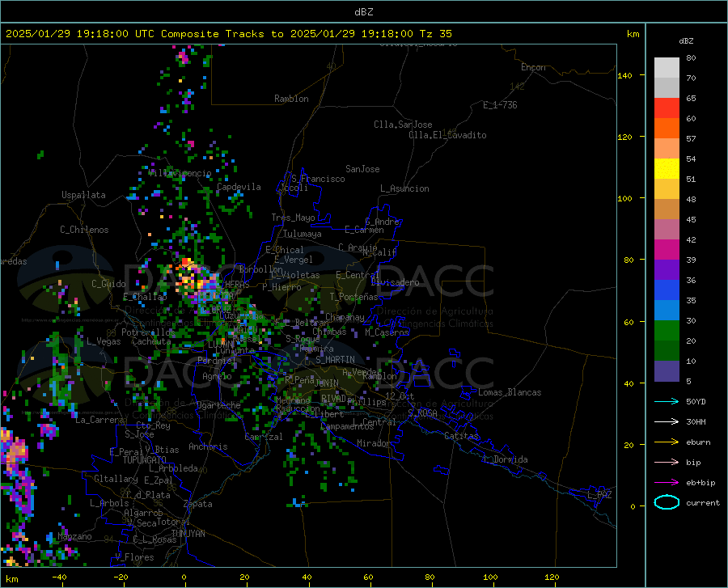Screen dimensions: 728x588
Task: Click the 'E_Carmen' map label
Action: 365,230
